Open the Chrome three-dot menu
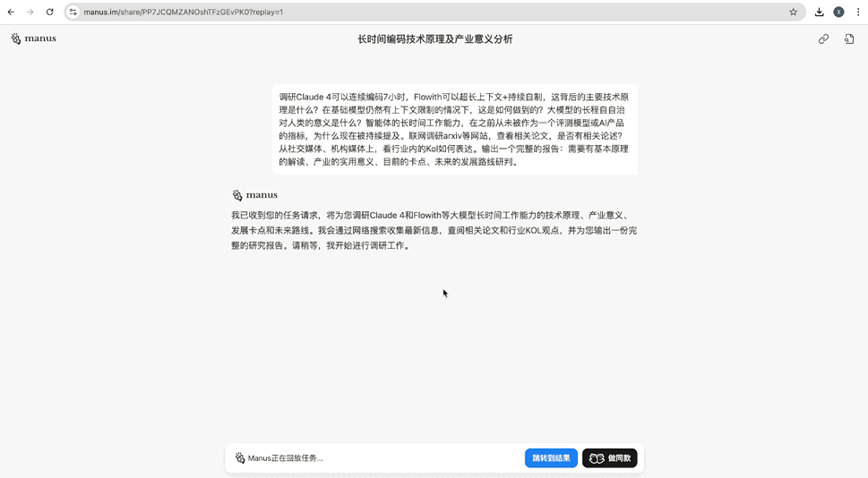 858,12
